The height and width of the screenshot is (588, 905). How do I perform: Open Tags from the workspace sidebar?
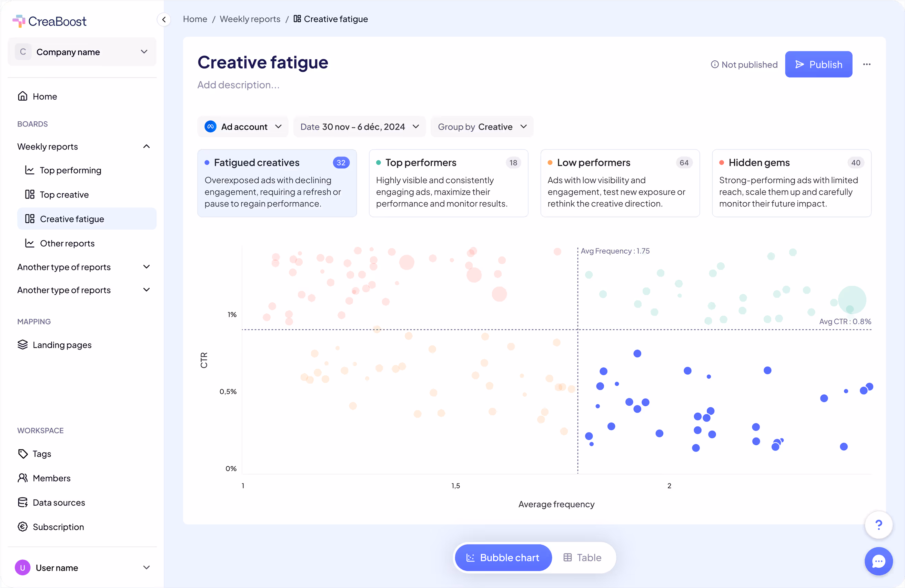click(x=41, y=454)
